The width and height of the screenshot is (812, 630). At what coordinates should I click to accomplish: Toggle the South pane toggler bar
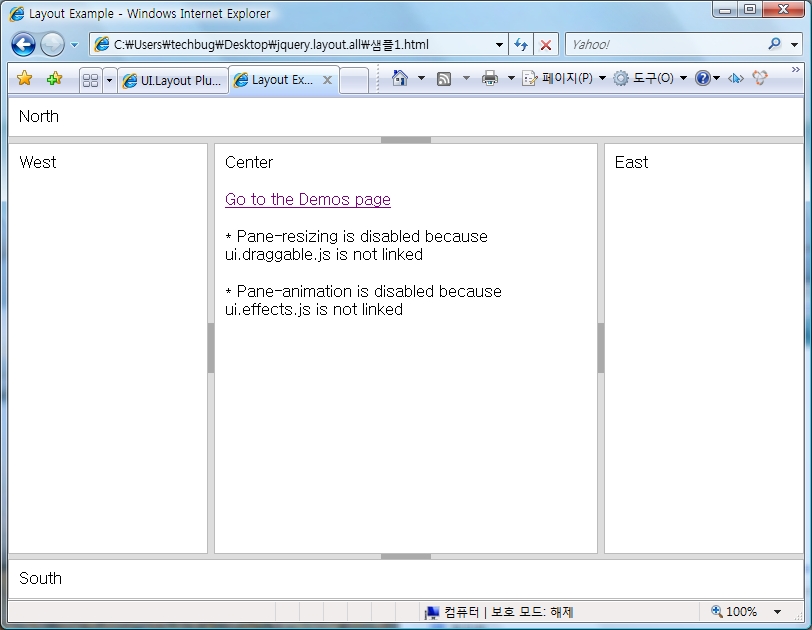click(405, 556)
